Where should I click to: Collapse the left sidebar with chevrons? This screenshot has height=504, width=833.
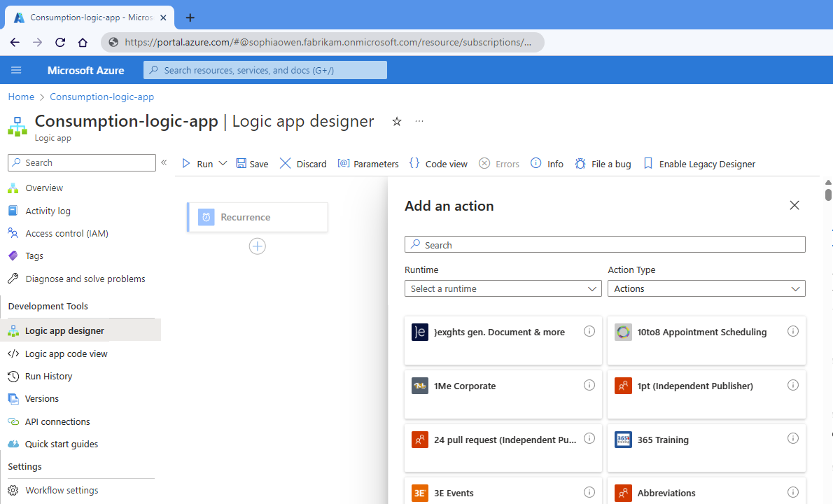(x=164, y=162)
